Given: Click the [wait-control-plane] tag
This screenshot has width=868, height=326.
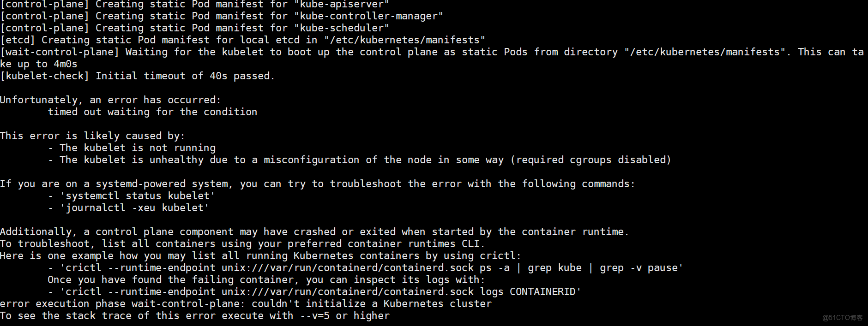Looking at the screenshot, I should 60,52.
